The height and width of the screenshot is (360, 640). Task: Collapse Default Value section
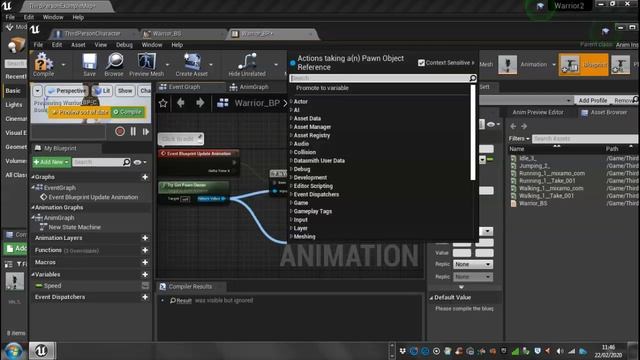coord(431,298)
